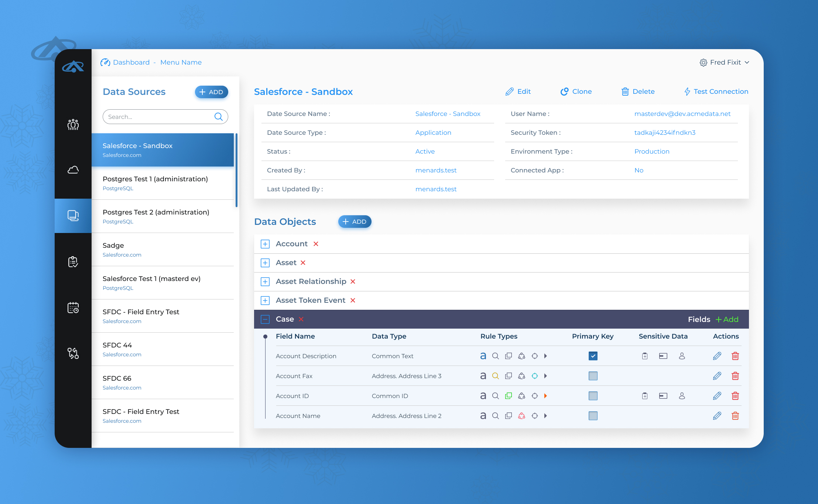Click the Dashboard breadcrumb link
Image resolution: width=818 pixels, height=504 pixels.
click(131, 62)
